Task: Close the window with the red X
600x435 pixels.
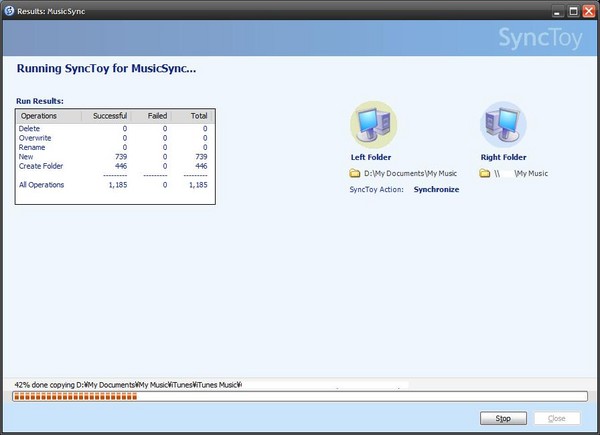Action: 589,11
